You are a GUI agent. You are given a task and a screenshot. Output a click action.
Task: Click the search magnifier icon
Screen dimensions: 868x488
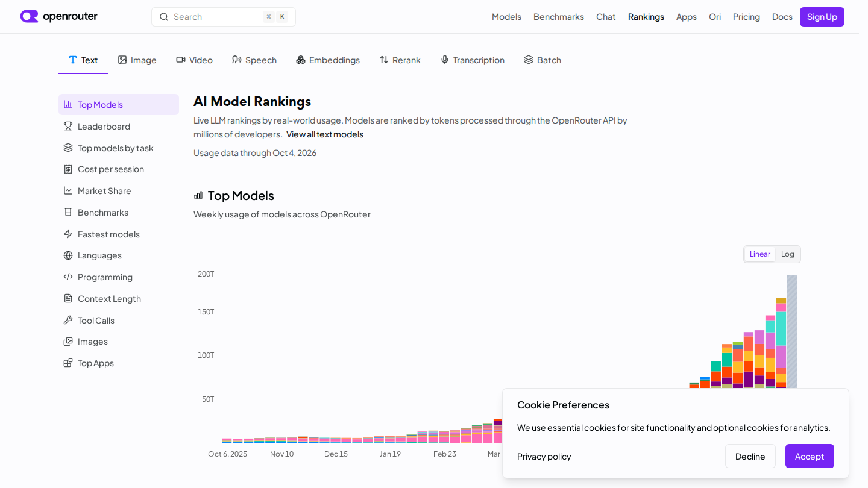pos(164,17)
